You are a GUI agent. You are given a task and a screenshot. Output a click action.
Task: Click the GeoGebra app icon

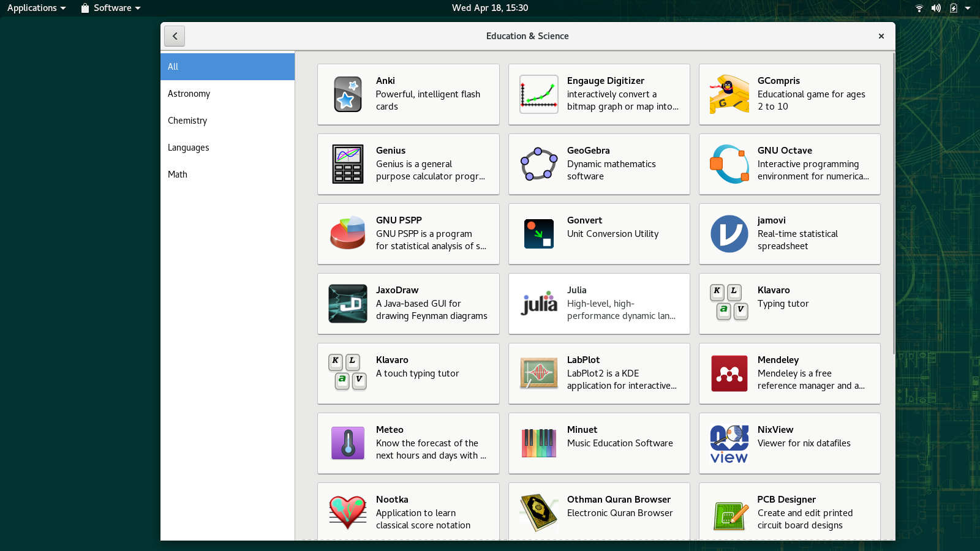pyautogui.click(x=539, y=164)
